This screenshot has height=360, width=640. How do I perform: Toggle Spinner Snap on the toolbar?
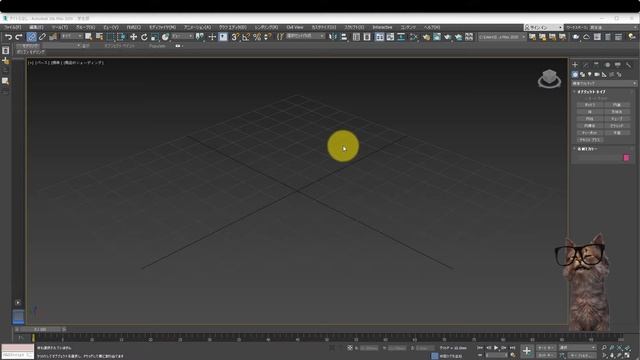(x=267, y=37)
